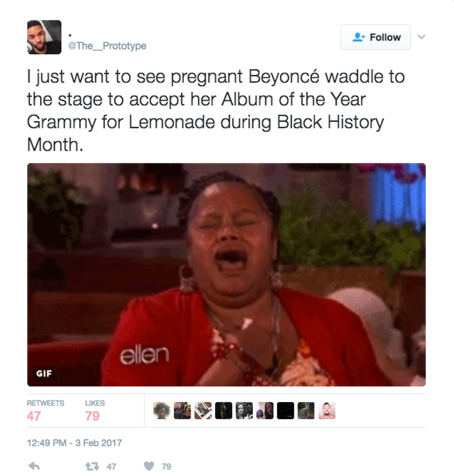The height and width of the screenshot is (476, 454).
Task: Follow the @The__Prototype account
Action: [375, 37]
